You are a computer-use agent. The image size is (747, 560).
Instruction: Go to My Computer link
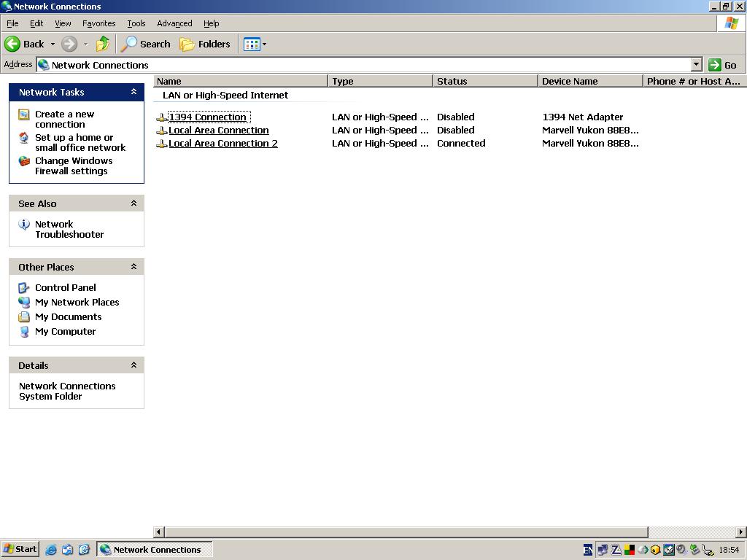pos(65,332)
